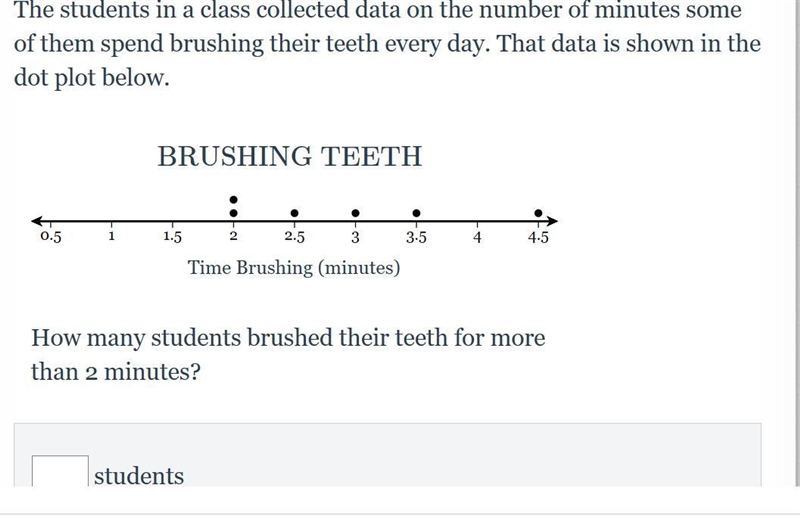Click the vertical scrollbar at right edge
The height and width of the screenshot is (531, 800).
797,243
